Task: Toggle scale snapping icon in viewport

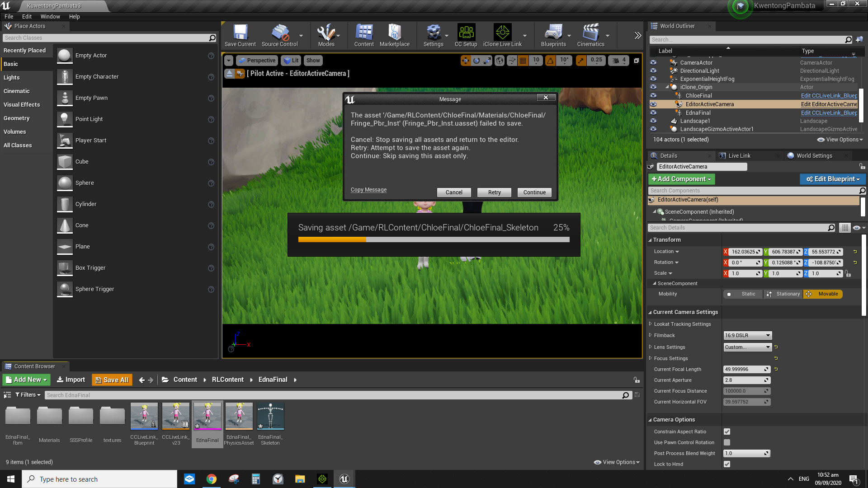Action: [581, 60]
